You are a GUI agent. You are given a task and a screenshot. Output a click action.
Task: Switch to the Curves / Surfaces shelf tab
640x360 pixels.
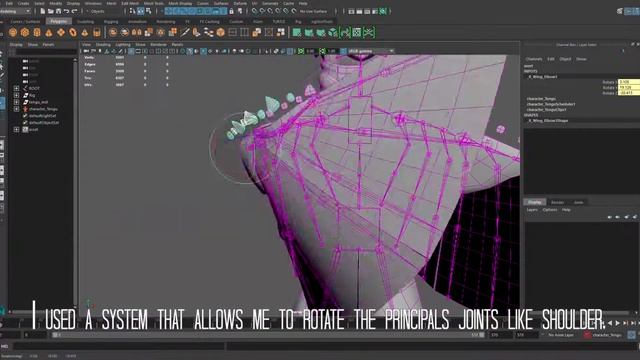pos(25,22)
